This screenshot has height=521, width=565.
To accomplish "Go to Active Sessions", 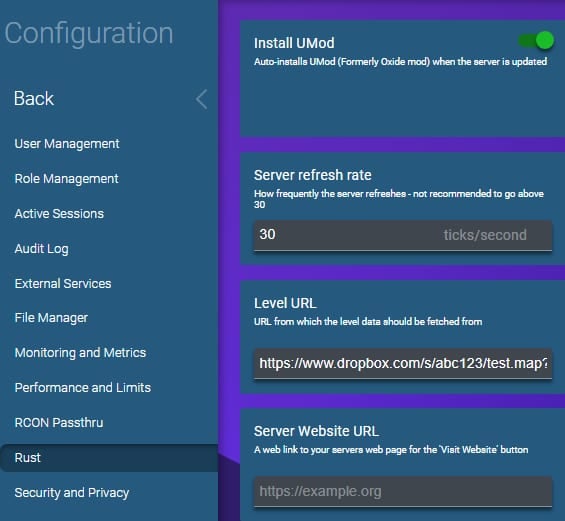I will [59, 214].
